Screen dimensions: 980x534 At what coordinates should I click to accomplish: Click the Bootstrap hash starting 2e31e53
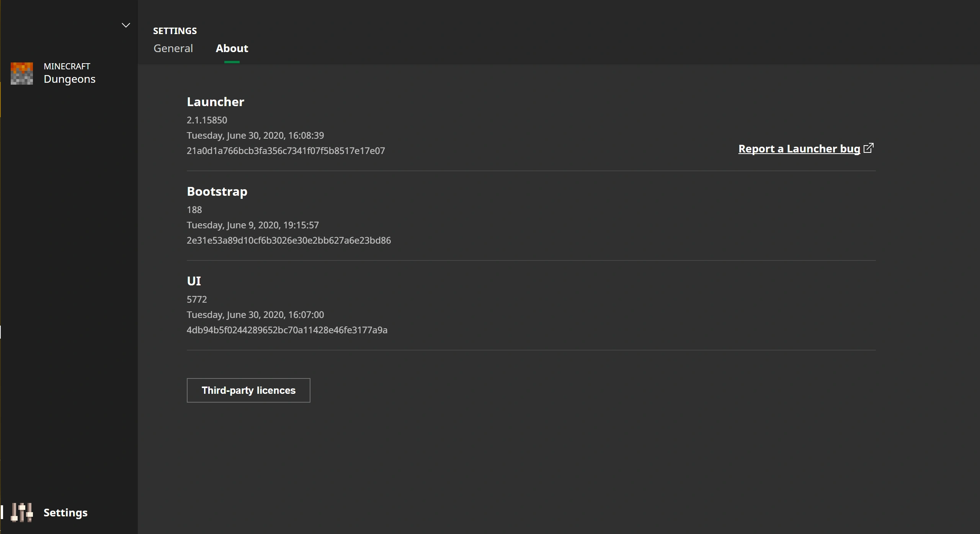pos(289,241)
